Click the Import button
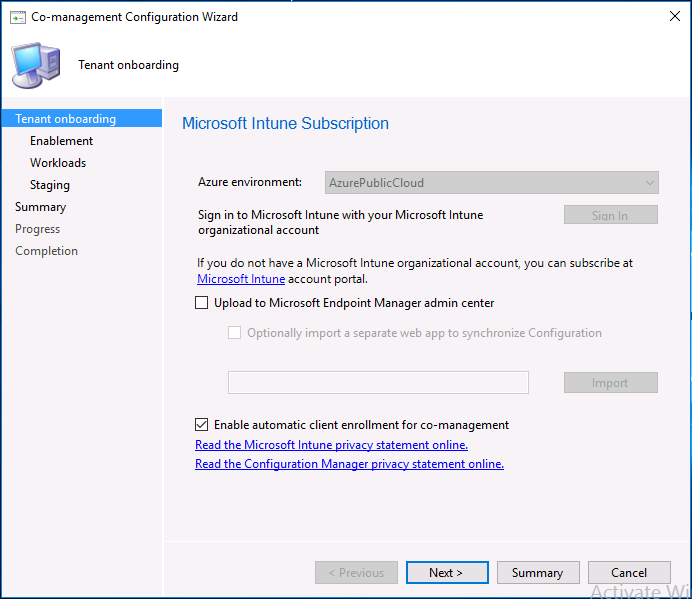The image size is (692, 599). click(610, 382)
